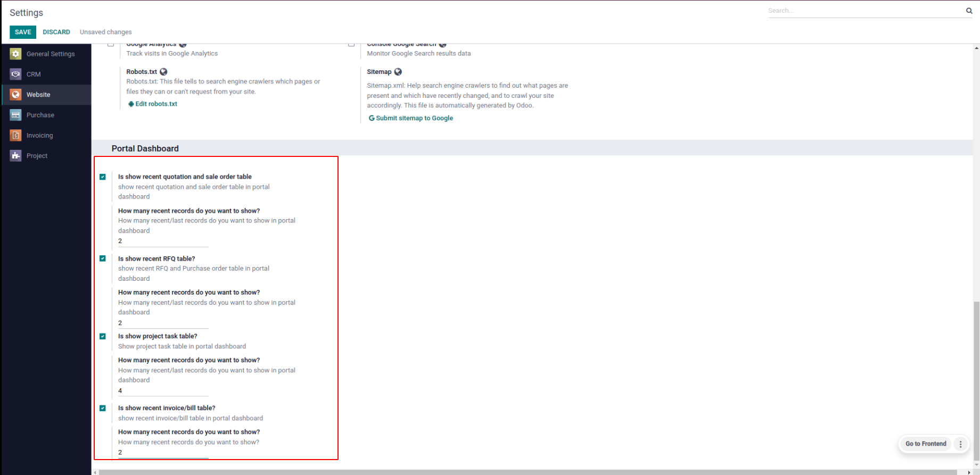This screenshot has height=475, width=980.
Task: Open Purchase settings section
Action: click(46, 115)
